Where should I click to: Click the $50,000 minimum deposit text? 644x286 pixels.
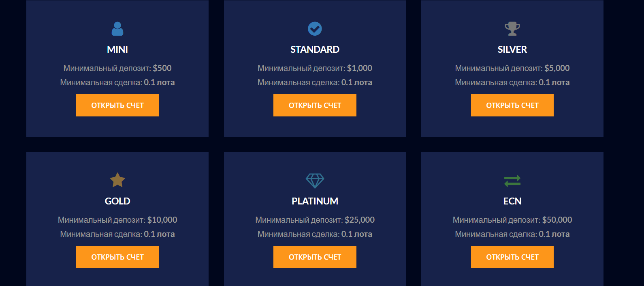[x=557, y=220]
